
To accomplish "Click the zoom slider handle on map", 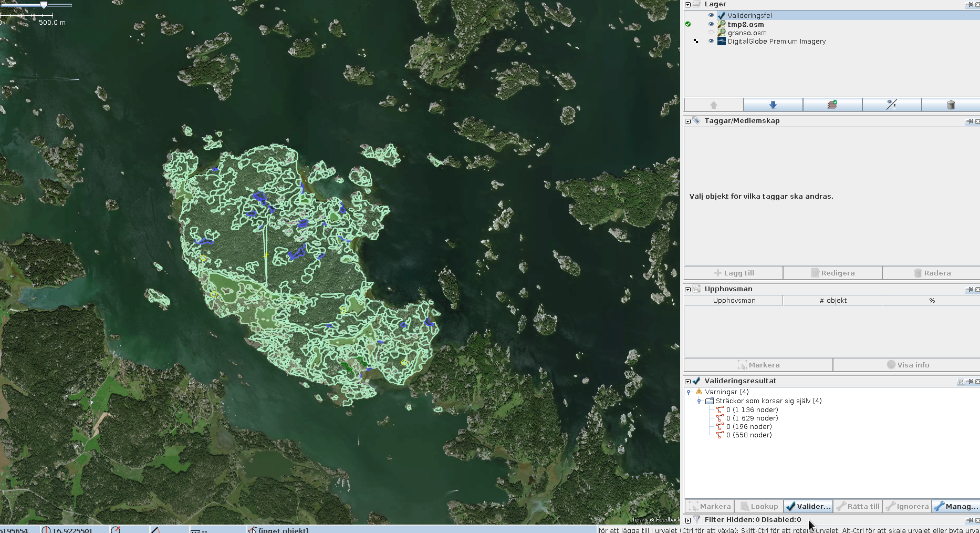I will (x=44, y=5).
